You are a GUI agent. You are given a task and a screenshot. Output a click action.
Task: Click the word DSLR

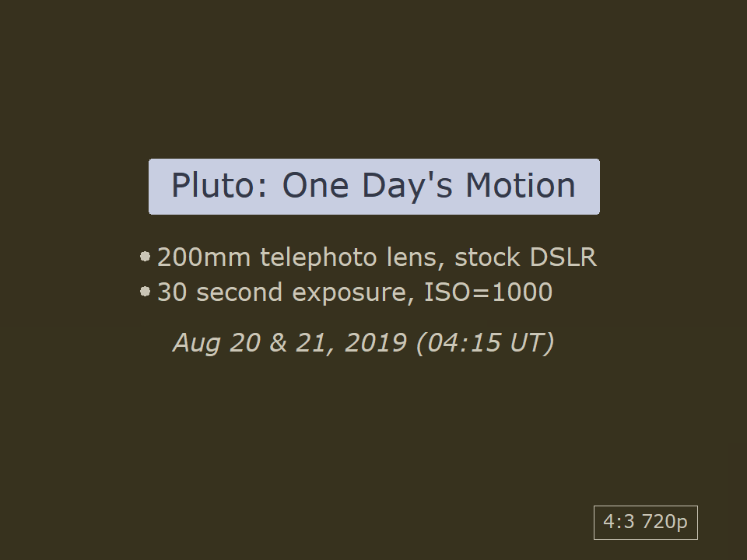[x=563, y=257]
